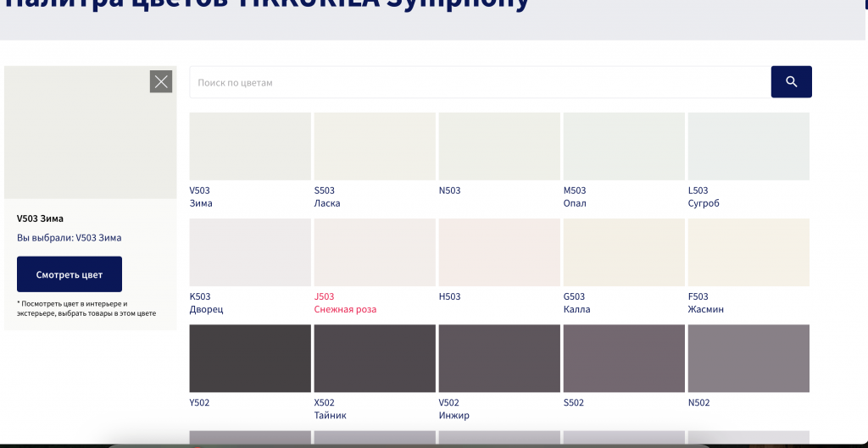Viewport: 868px width, 448px height.
Task: Click the magnifier search button
Action: coord(791,82)
